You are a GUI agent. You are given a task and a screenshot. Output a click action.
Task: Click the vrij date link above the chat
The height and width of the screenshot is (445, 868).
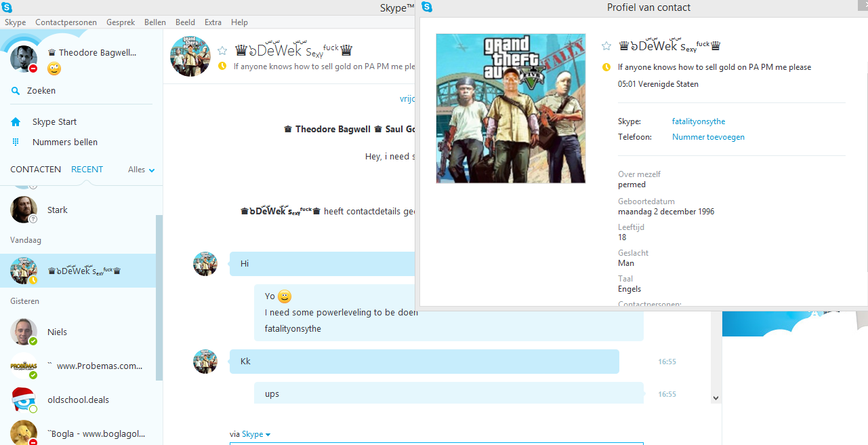(x=407, y=99)
